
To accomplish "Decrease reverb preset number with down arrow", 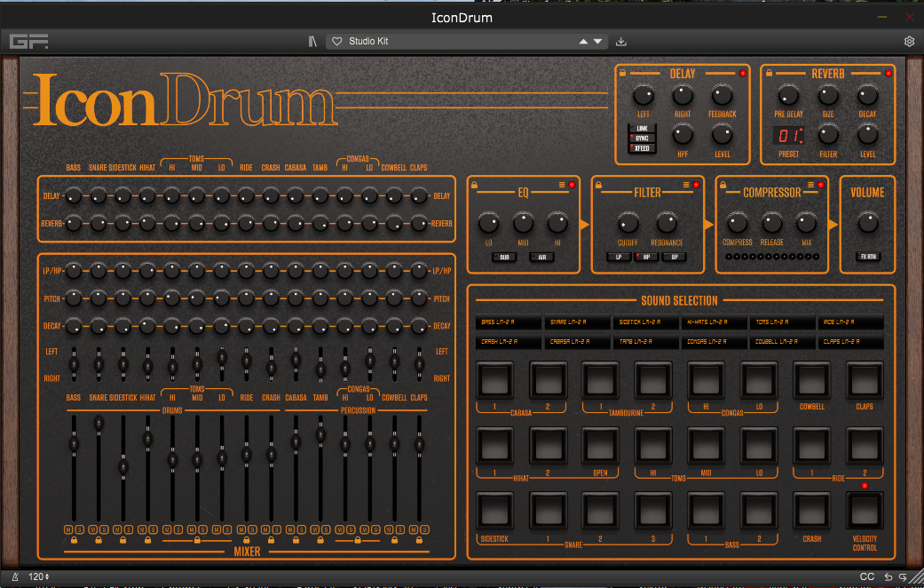I will [801, 141].
